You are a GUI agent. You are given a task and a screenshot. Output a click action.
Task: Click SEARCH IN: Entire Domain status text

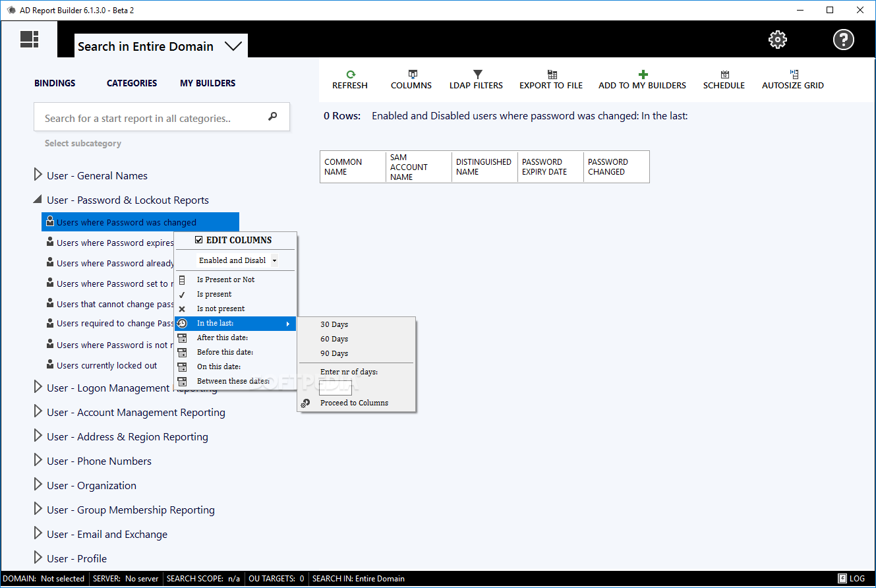click(x=358, y=579)
